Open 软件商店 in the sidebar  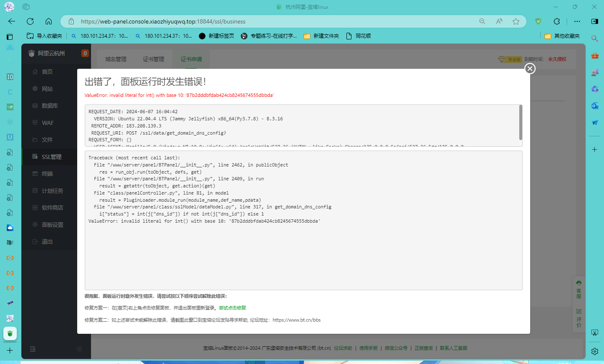pyautogui.click(x=52, y=208)
